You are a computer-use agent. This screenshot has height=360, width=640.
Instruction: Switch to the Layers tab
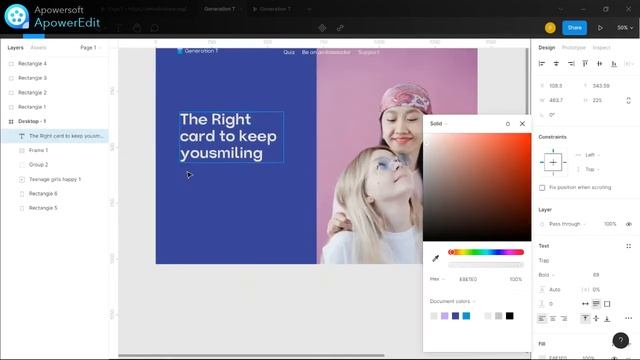pyautogui.click(x=16, y=48)
